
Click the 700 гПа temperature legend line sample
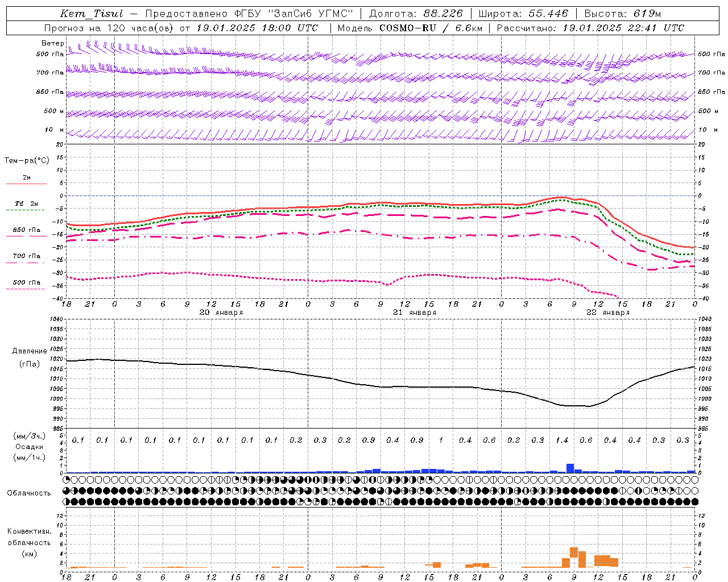tap(26, 263)
